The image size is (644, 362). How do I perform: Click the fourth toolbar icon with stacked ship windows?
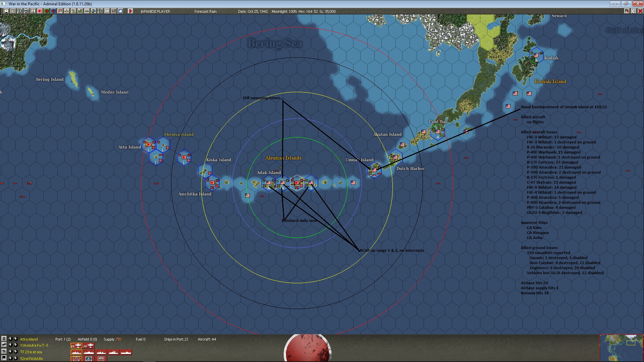[26, 11]
